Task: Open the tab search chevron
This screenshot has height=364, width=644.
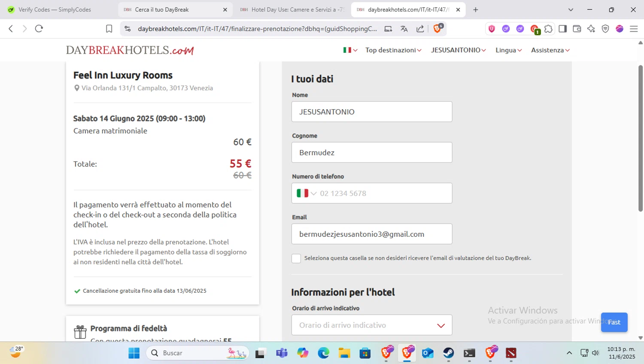Action: click(571, 9)
